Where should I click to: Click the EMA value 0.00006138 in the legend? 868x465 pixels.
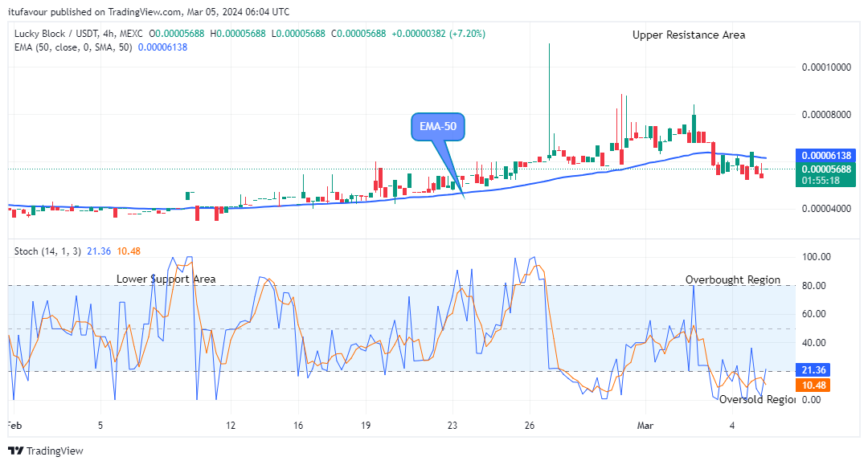click(162, 47)
